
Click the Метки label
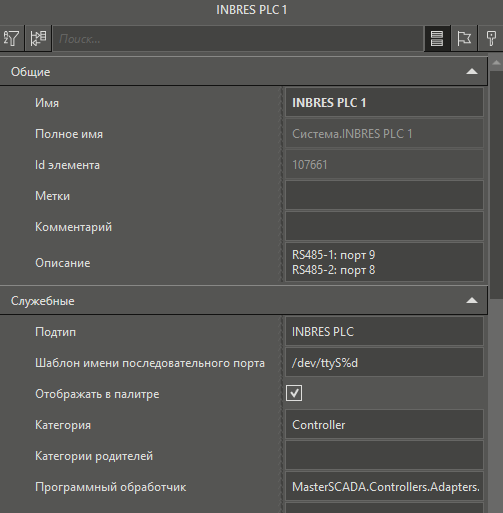tap(52, 196)
